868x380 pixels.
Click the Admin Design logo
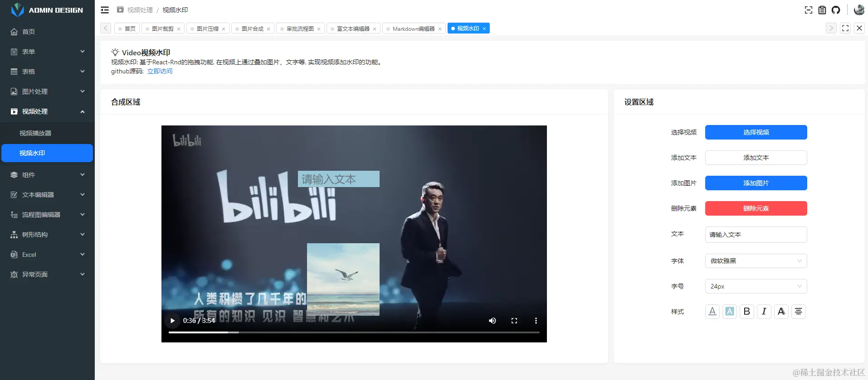[x=47, y=10]
